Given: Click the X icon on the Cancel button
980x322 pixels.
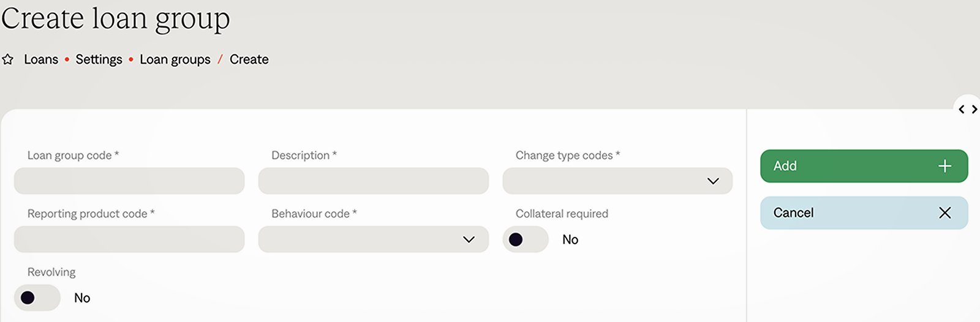Looking at the screenshot, I should point(944,212).
